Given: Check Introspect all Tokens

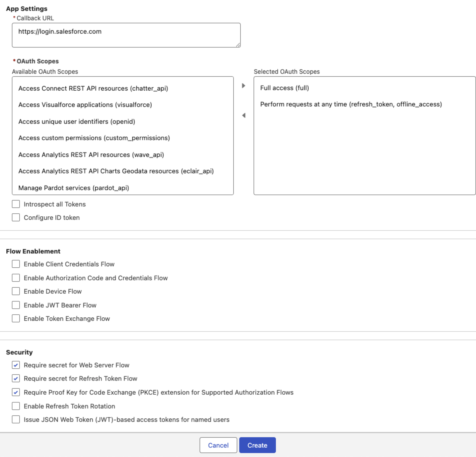Looking at the screenshot, I should 16,204.
